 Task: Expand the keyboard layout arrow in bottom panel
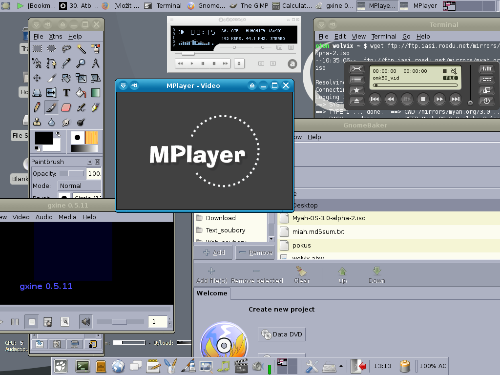341,366
